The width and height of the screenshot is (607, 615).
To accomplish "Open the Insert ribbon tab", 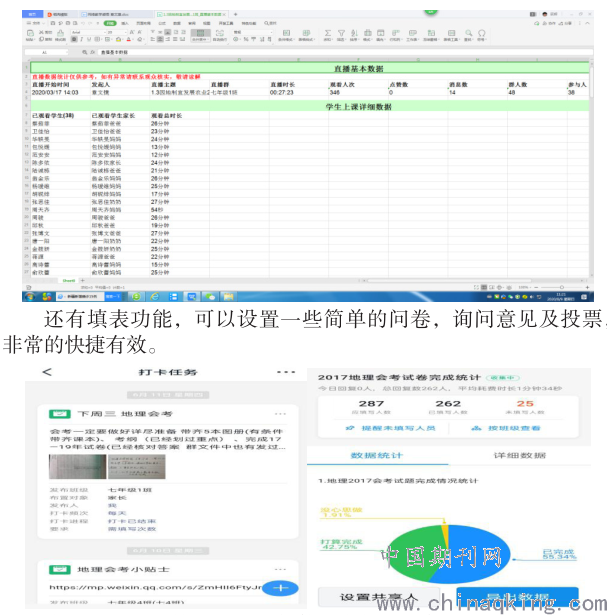I will point(125,23).
